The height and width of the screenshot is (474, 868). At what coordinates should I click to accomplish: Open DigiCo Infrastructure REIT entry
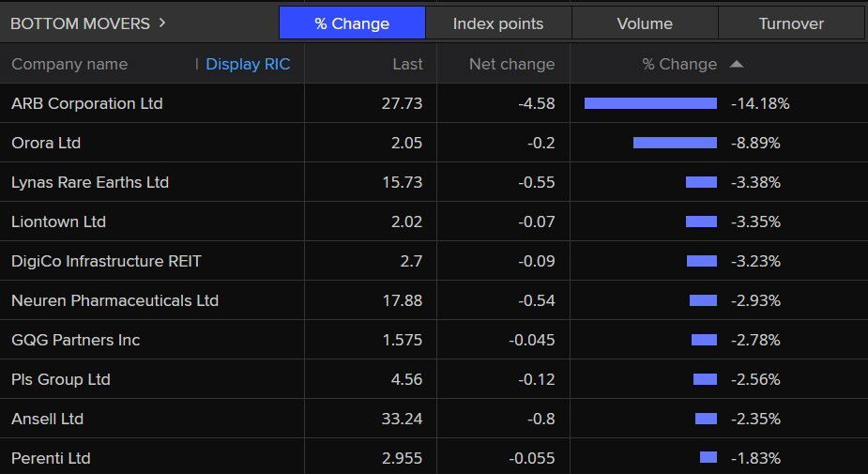(106, 261)
